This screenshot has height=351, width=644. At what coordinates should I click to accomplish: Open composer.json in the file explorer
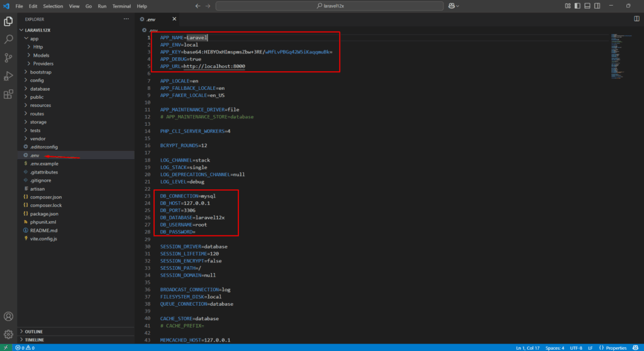coord(45,197)
